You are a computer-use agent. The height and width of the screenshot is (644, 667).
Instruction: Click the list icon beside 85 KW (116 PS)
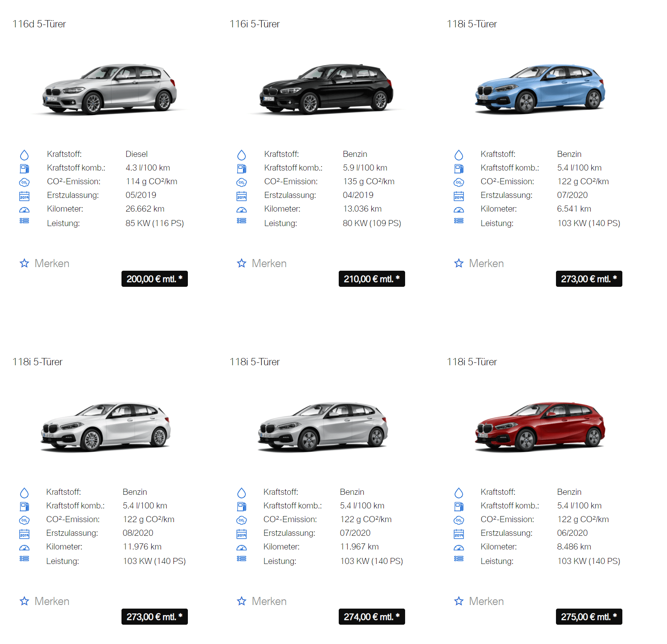click(24, 220)
